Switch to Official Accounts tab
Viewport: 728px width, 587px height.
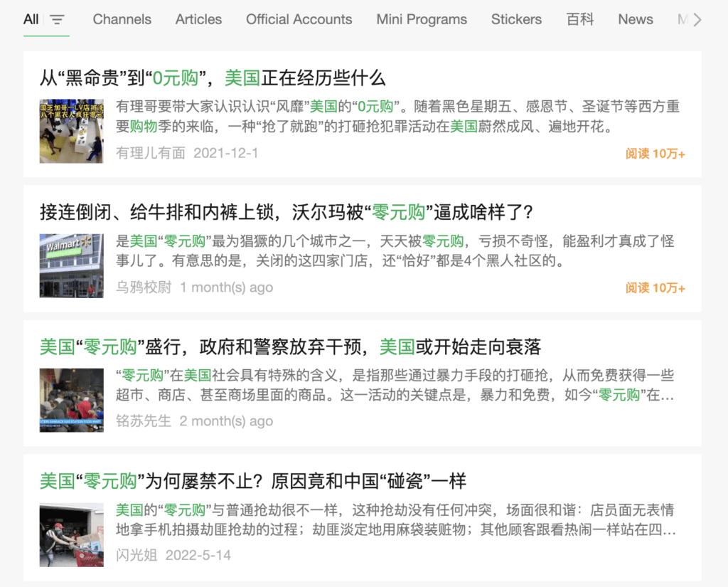[x=299, y=19]
